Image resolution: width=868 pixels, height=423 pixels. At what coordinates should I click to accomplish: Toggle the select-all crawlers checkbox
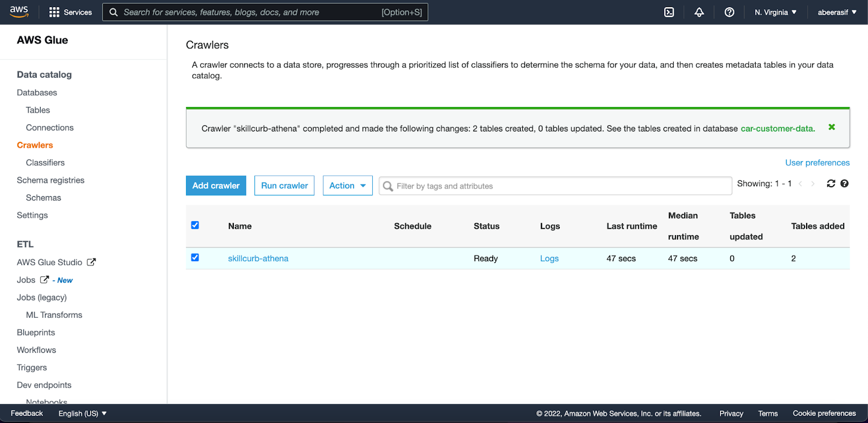click(x=195, y=225)
